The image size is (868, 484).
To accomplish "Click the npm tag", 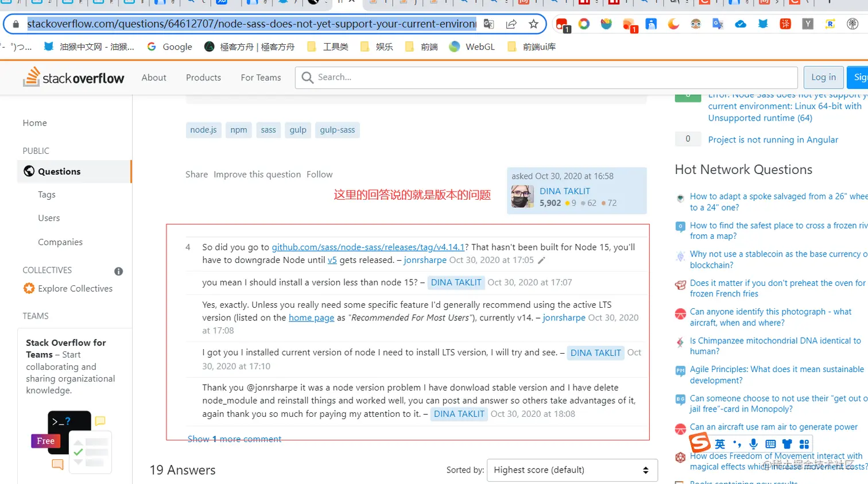I will [239, 130].
